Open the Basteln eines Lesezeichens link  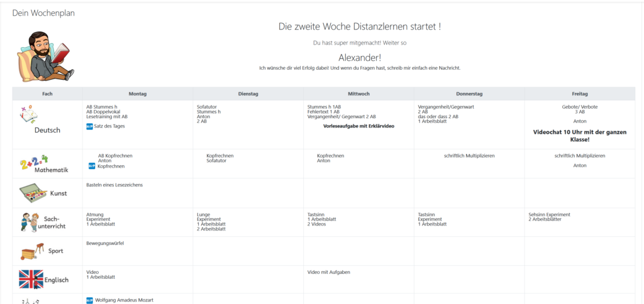point(115,184)
